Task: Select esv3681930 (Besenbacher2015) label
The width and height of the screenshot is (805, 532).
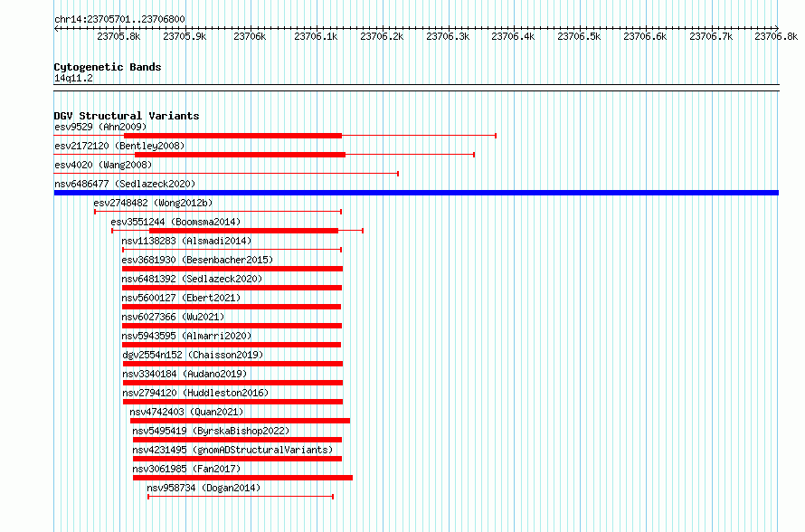Action: click(197, 260)
